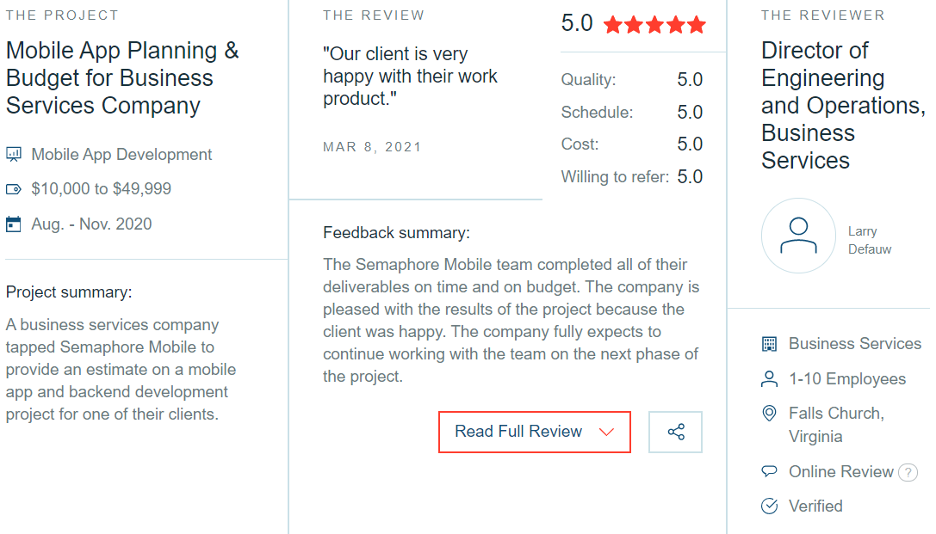Click the Verified checkmark icon
Image resolution: width=936 pixels, height=534 pixels.
769,506
